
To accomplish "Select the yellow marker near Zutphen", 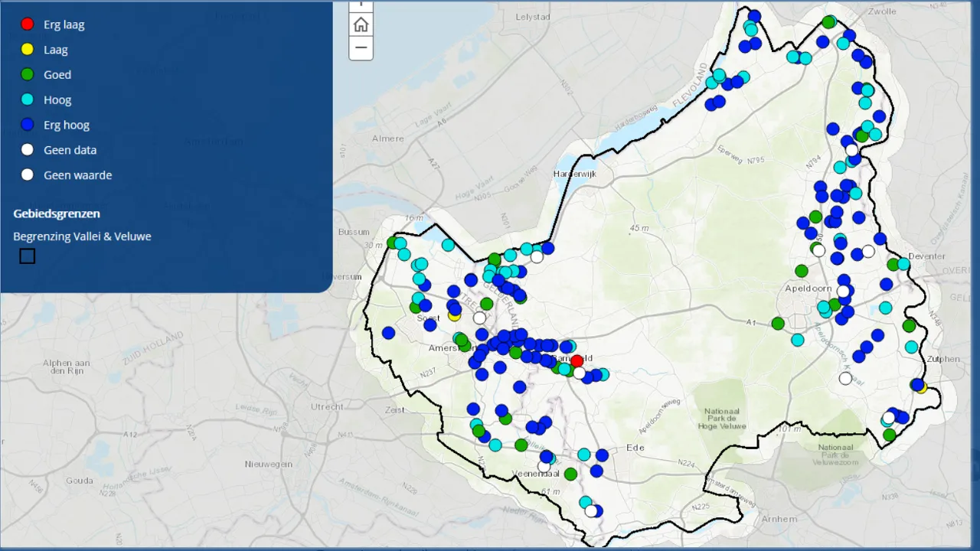I will point(921,388).
